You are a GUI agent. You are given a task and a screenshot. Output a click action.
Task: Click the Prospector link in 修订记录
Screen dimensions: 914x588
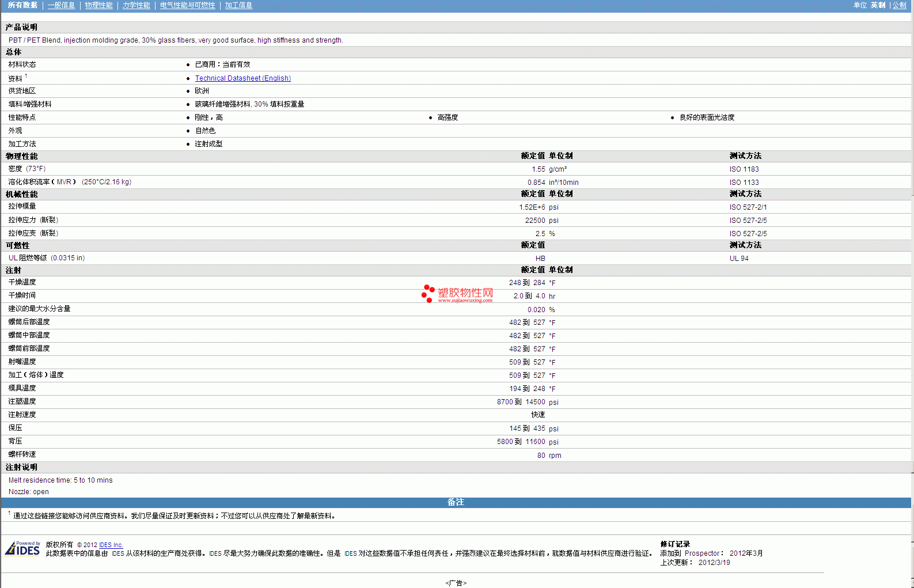point(701,553)
